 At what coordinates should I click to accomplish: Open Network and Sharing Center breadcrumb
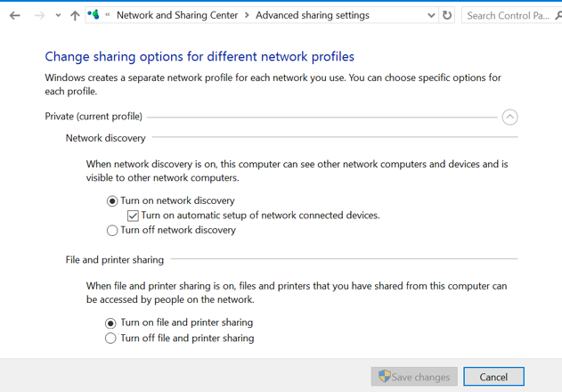177,15
